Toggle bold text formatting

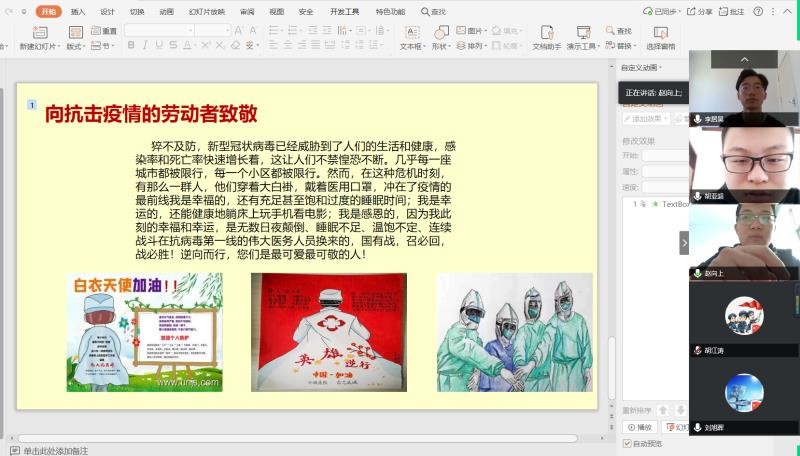(x=131, y=46)
